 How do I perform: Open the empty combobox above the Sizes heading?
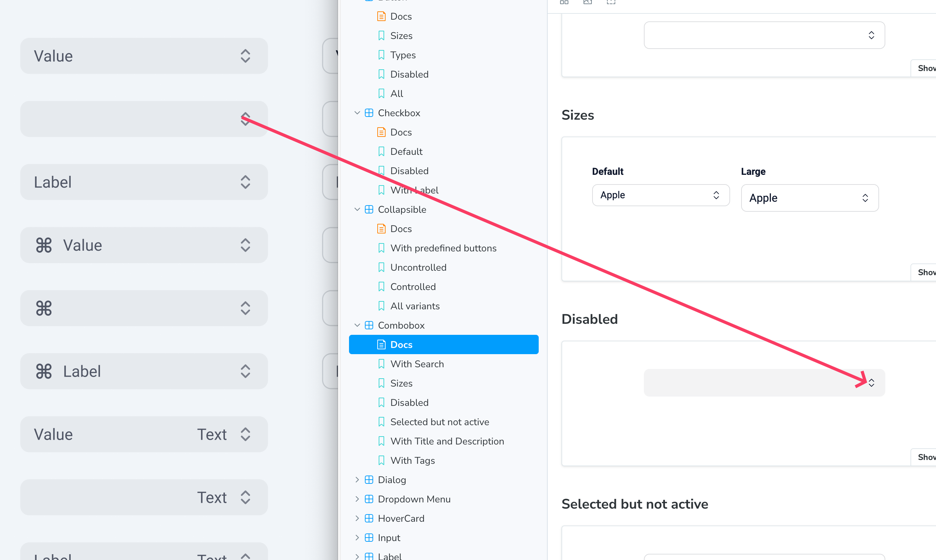[x=764, y=35]
